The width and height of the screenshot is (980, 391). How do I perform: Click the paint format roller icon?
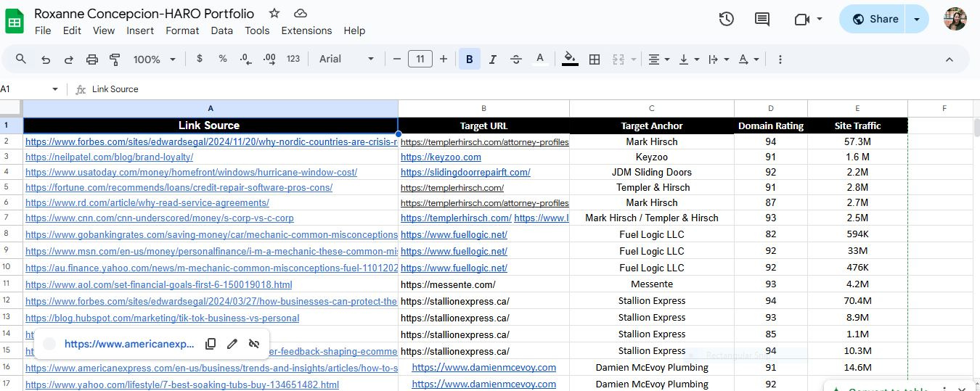click(x=115, y=59)
